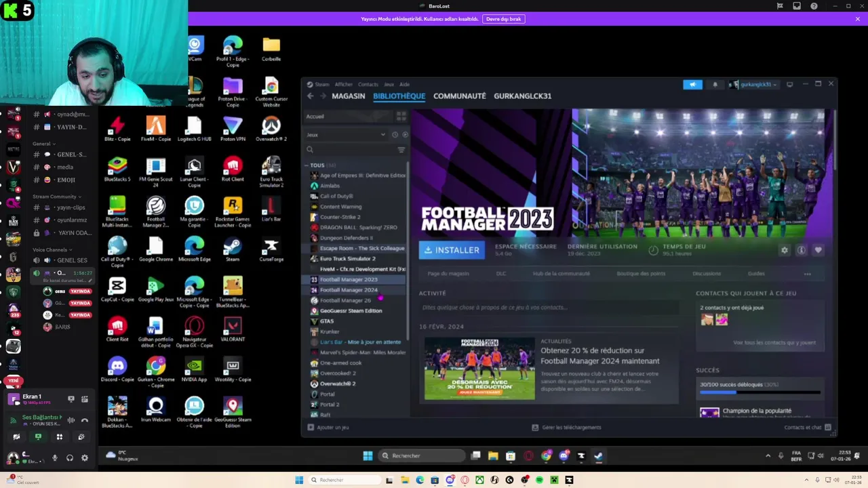Screen dimensions: 868x488
Task: Select Counter-Strike 2 in library list
Action: tap(340, 217)
